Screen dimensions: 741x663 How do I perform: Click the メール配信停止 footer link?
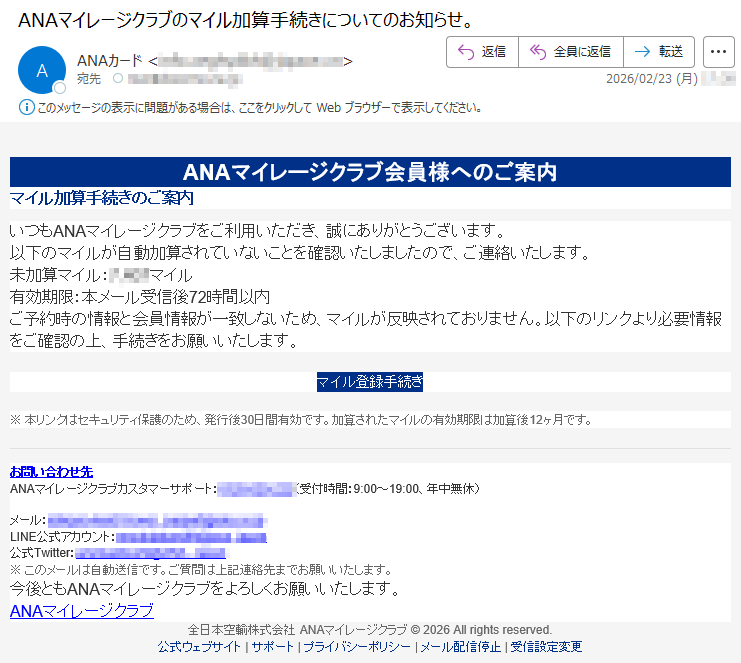point(460,646)
